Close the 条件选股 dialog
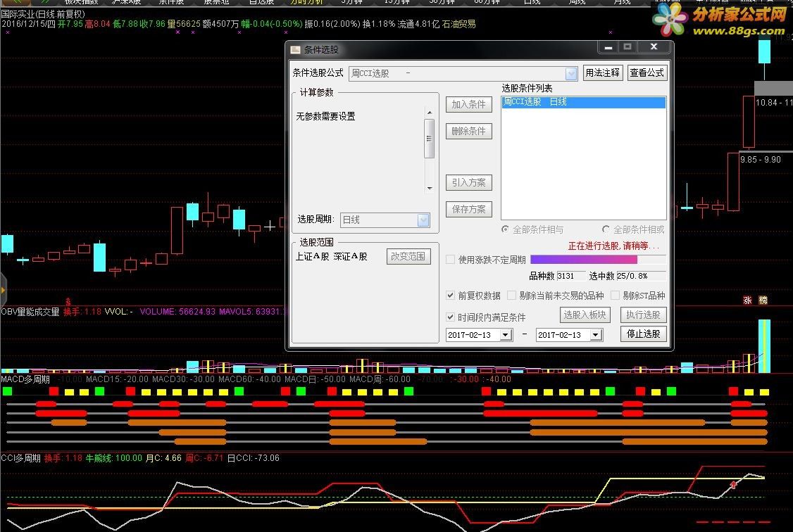This screenshot has height=532, width=793. coord(654,47)
